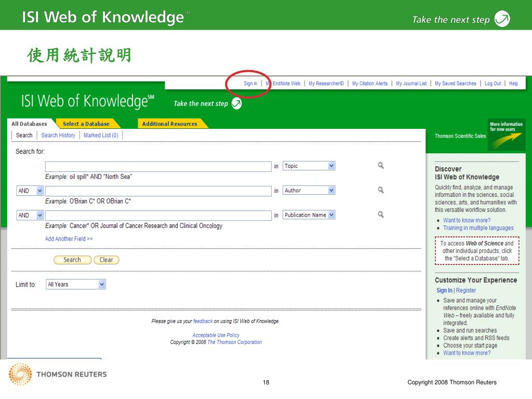
Task: Switch to Select a Database tab
Action: 86,124
